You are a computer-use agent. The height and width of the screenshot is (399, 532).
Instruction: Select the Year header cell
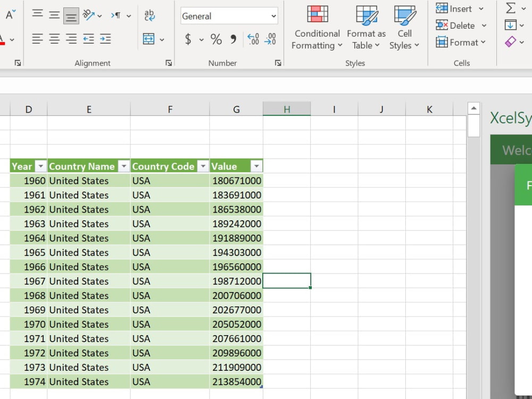(29, 166)
